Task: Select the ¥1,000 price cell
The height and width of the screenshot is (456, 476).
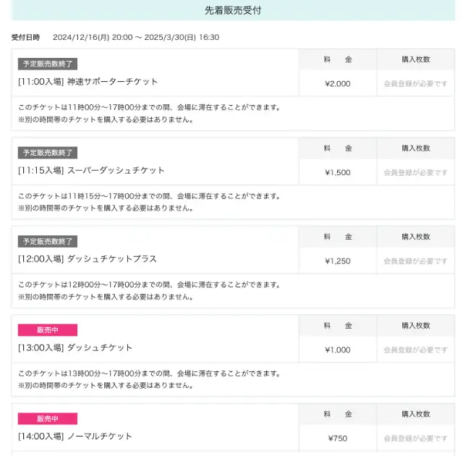Action: click(x=338, y=350)
